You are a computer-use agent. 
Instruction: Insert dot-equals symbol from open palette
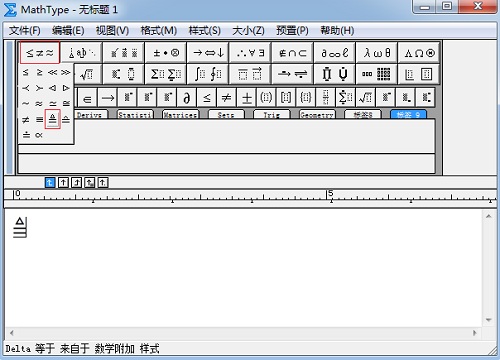pyautogui.click(x=26, y=135)
